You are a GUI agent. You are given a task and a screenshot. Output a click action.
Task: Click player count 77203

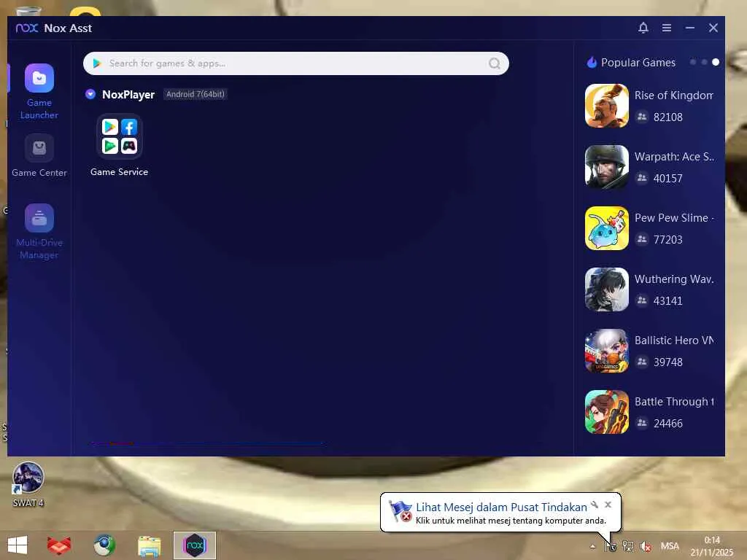668,239
